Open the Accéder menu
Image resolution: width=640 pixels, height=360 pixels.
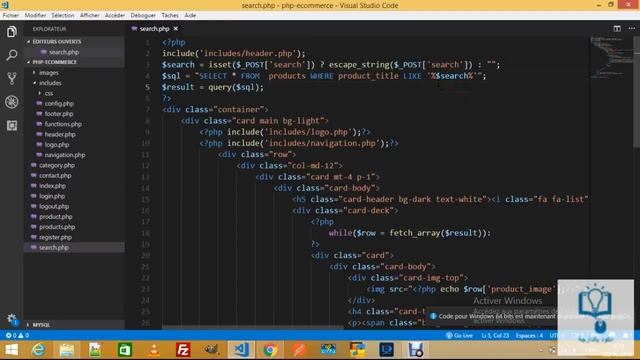115,15
